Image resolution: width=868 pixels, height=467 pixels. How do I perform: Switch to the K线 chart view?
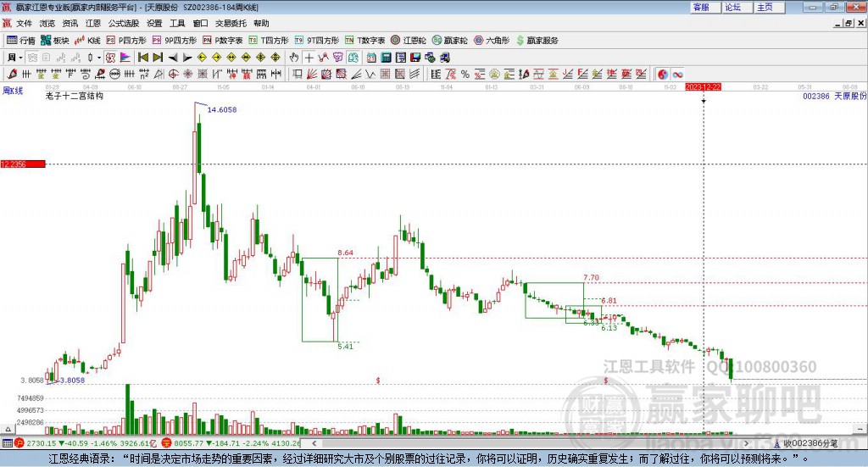[87, 41]
